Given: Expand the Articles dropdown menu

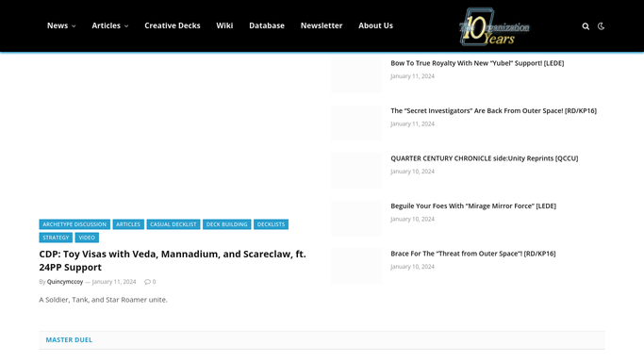Looking at the screenshot, I should pos(110,25).
